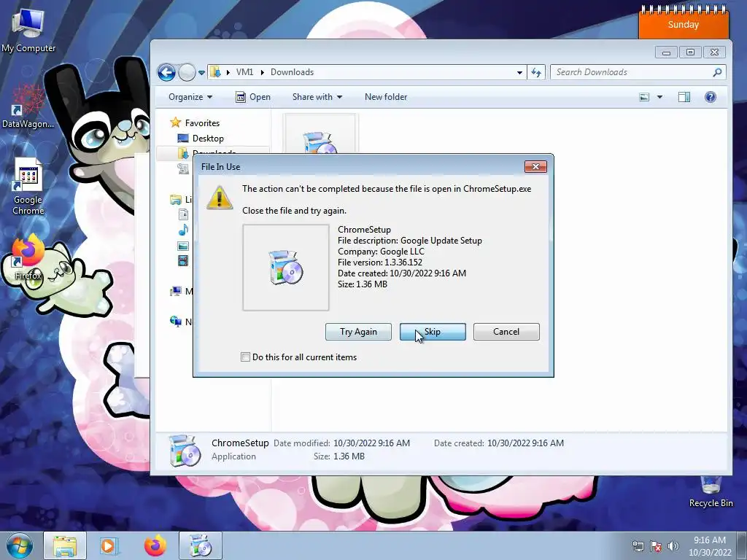Select Desktop in the navigation pane
This screenshot has width=747, height=560.
click(201, 138)
